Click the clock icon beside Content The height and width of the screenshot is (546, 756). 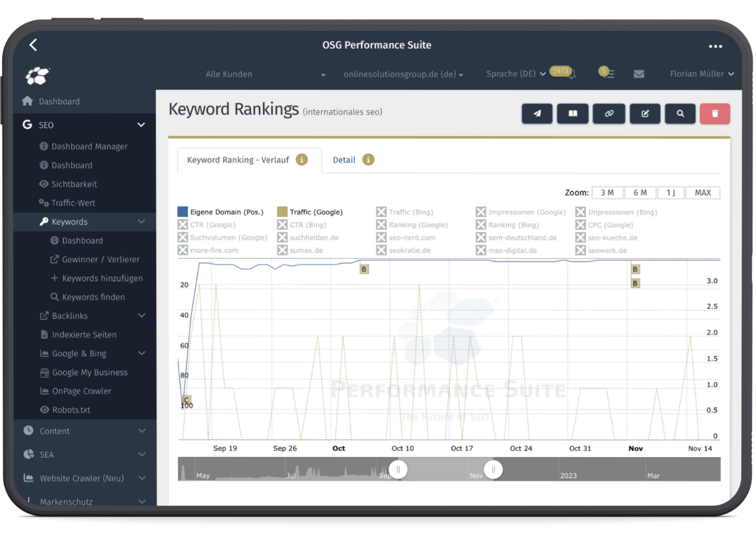pyautogui.click(x=28, y=431)
